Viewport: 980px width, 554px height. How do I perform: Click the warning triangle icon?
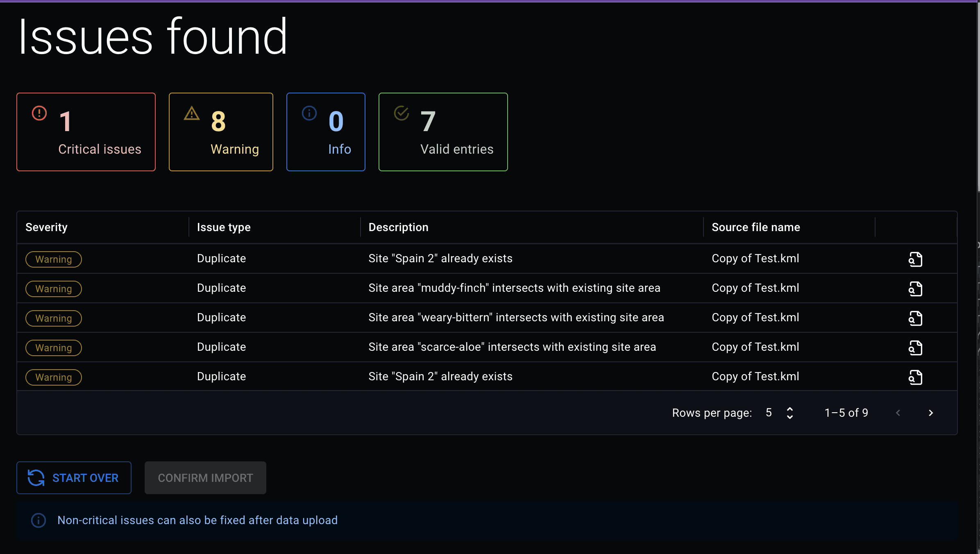tap(191, 113)
